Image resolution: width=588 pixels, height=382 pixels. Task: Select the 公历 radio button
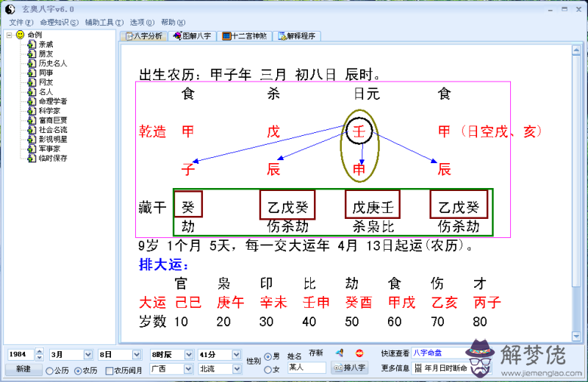pos(49,370)
